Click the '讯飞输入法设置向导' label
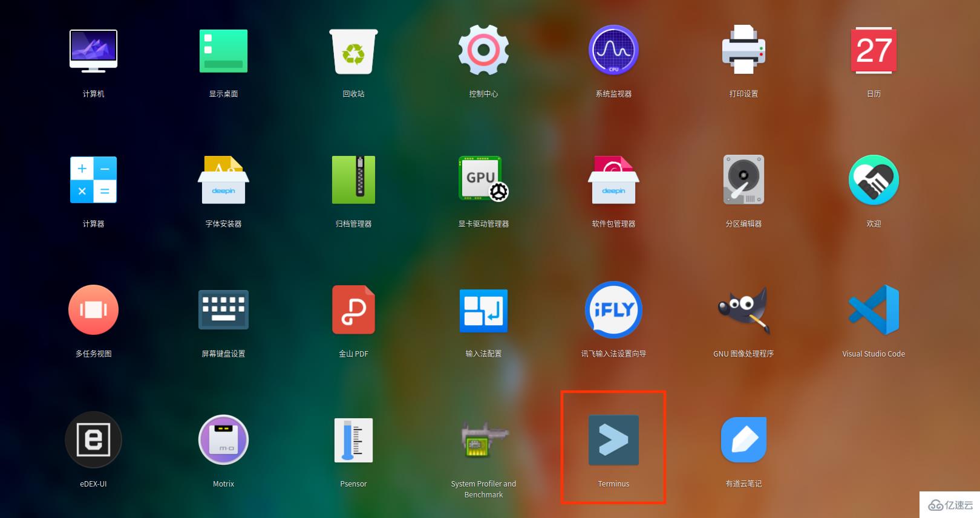 click(x=613, y=354)
